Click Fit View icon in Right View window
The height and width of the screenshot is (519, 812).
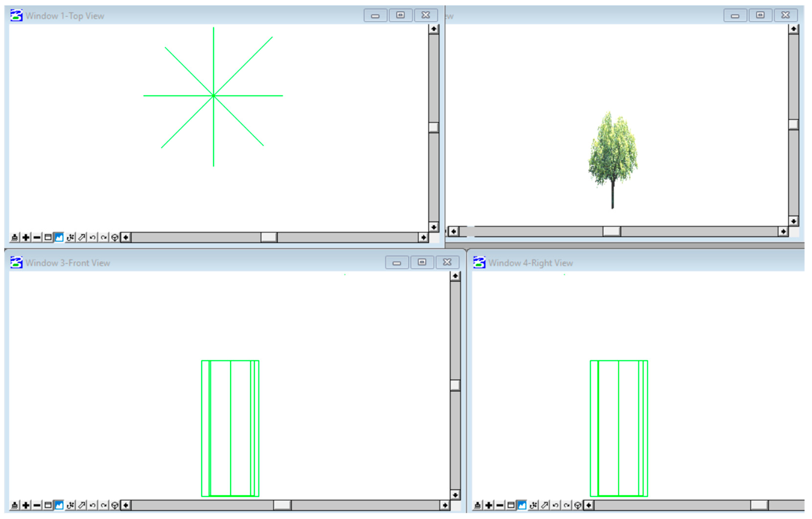(x=522, y=506)
